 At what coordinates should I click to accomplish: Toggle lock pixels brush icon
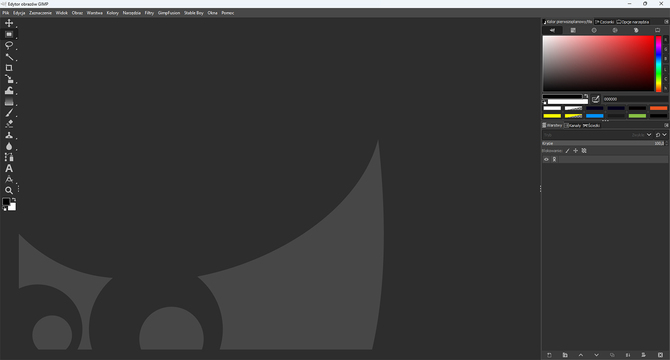pyautogui.click(x=567, y=151)
